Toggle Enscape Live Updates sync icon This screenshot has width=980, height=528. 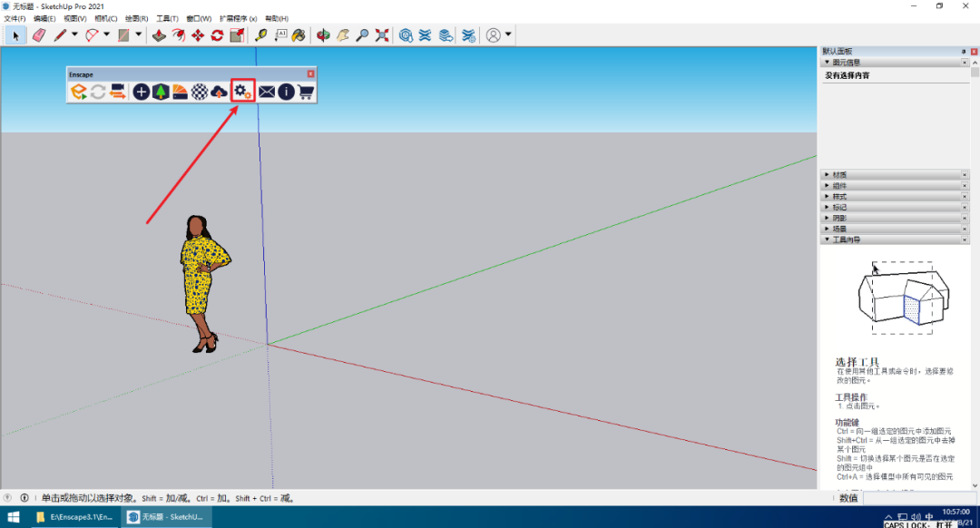tap(98, 92)
